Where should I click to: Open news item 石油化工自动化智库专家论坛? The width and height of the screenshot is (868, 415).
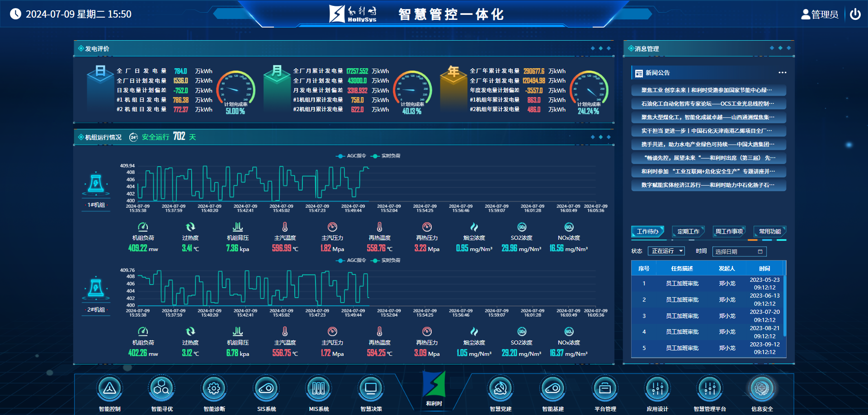(708, 104)
